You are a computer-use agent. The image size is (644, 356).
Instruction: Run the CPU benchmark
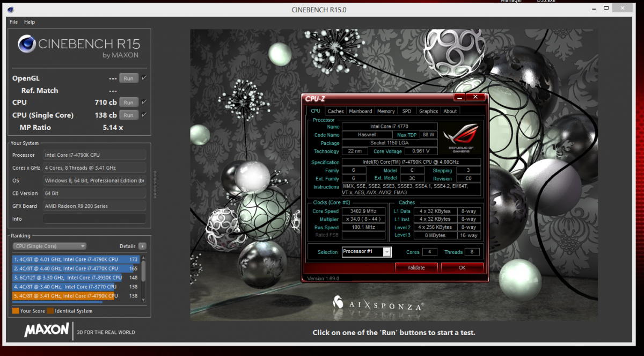[x=128, y=102]
